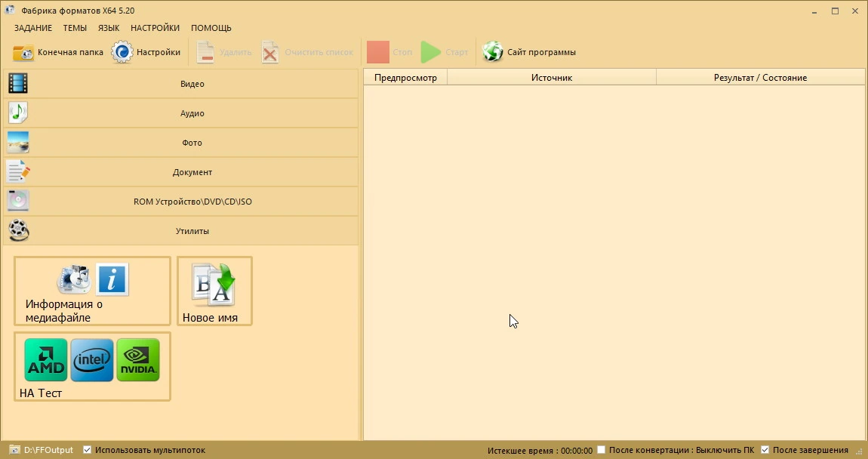The image size is (868, 459).
Task: Click the Сайт программы link text
Action: (x=541, y=52)
